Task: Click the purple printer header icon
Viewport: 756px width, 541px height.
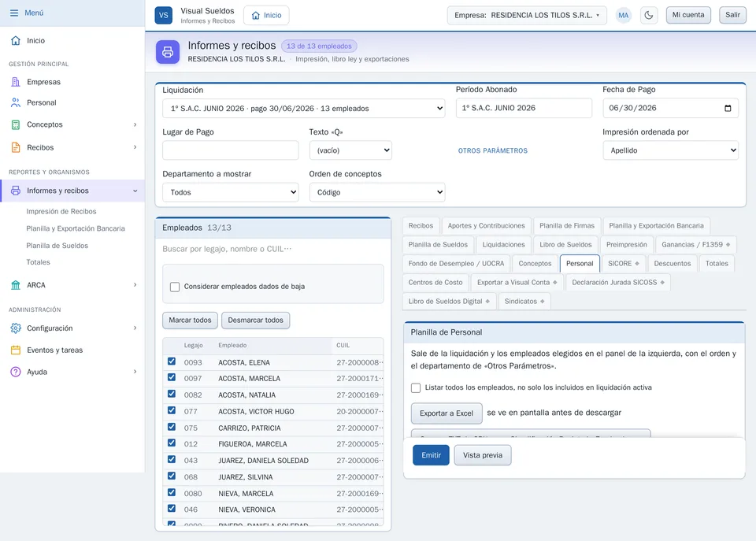Action: (x=168, y=52)
